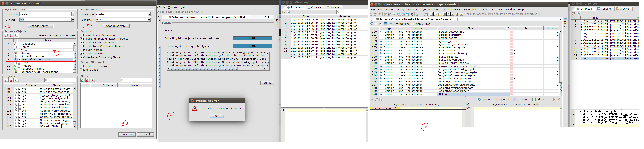Click the Deleted color swatch
Viewport: 644px width, 149px height.
(x=497, y=100)
